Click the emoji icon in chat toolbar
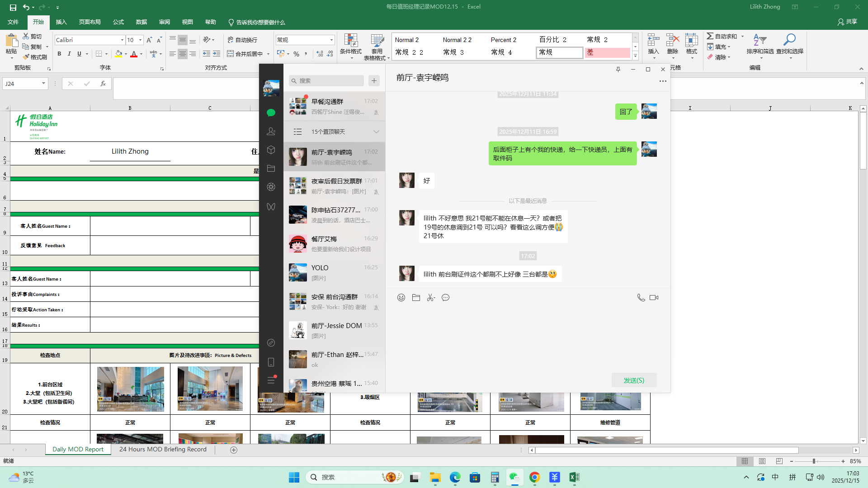 point(401,297)
